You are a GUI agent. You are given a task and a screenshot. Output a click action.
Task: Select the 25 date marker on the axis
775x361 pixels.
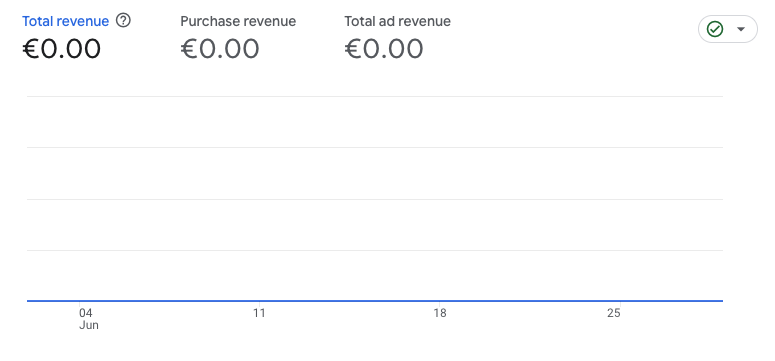click(614, 313)
